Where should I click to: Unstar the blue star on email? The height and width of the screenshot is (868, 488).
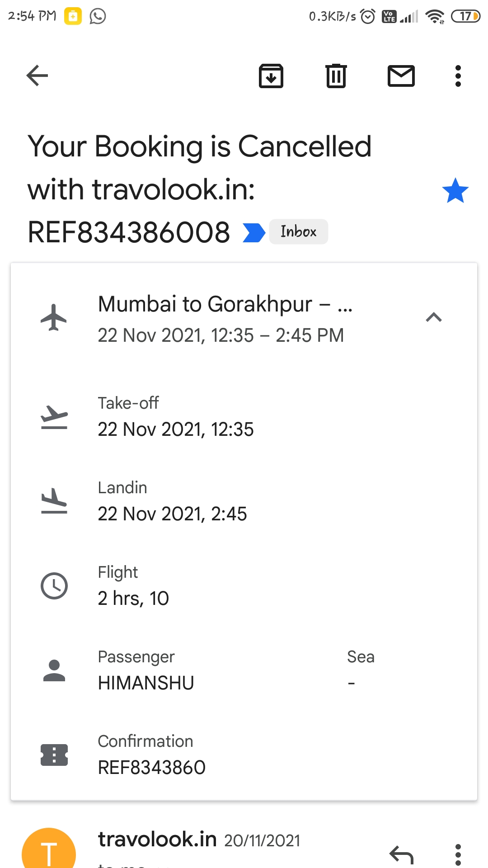coord(455,190)
